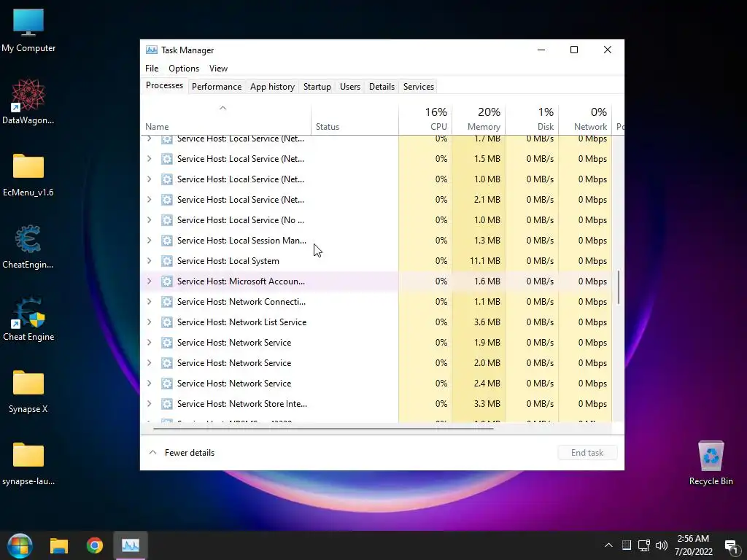Viewport: 747px width, 560px height.
Task: Switch to Details tab
Action: [382, 87]
